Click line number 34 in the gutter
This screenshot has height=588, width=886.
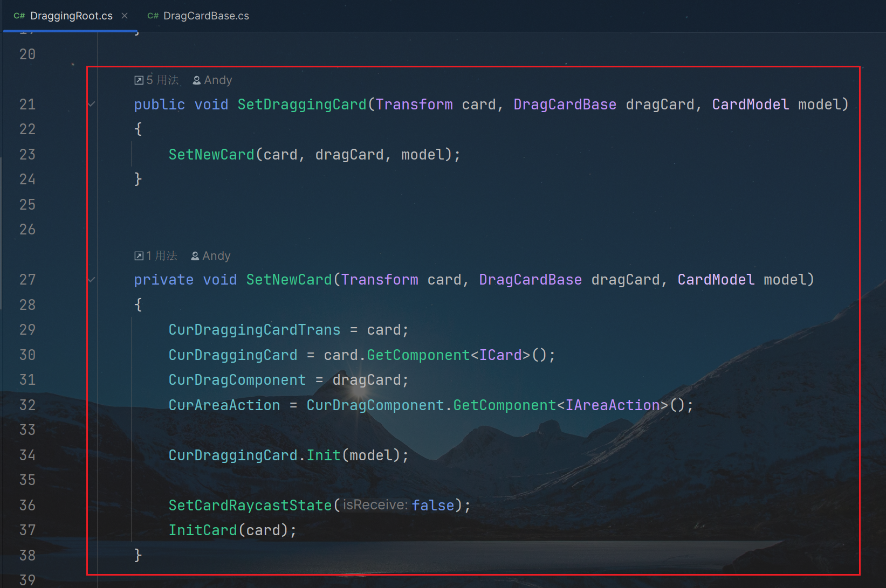click(28, 455)
